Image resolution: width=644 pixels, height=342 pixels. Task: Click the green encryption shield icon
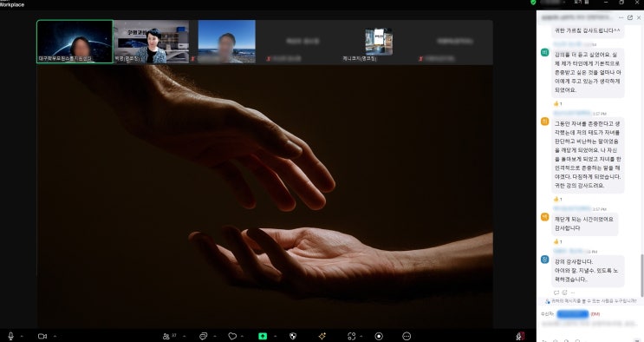pos(533,2)
